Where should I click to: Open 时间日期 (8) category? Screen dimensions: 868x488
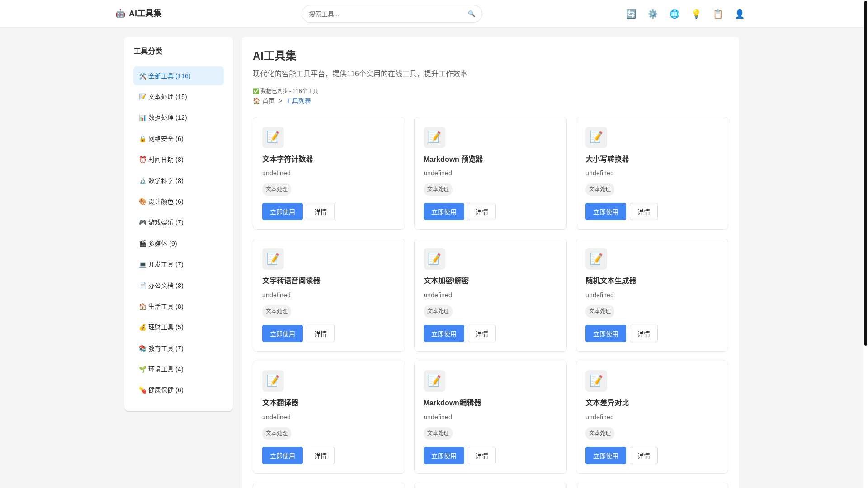pos(179,160)
